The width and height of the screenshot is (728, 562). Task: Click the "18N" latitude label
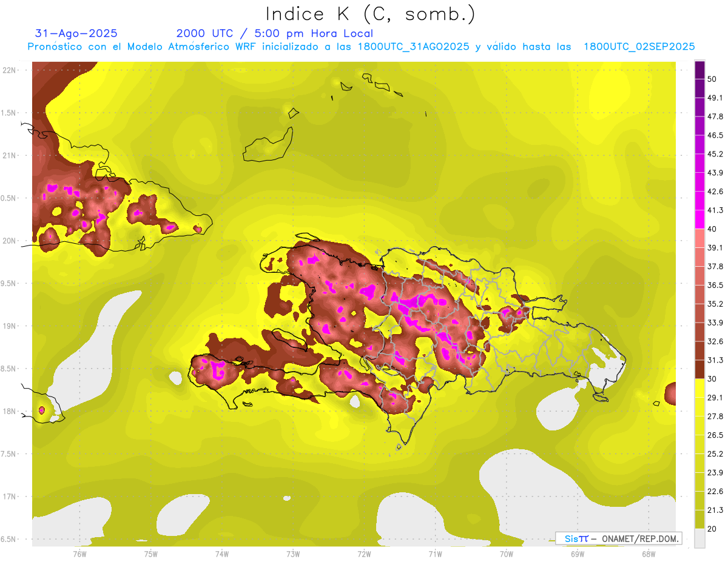click(10, 412)
